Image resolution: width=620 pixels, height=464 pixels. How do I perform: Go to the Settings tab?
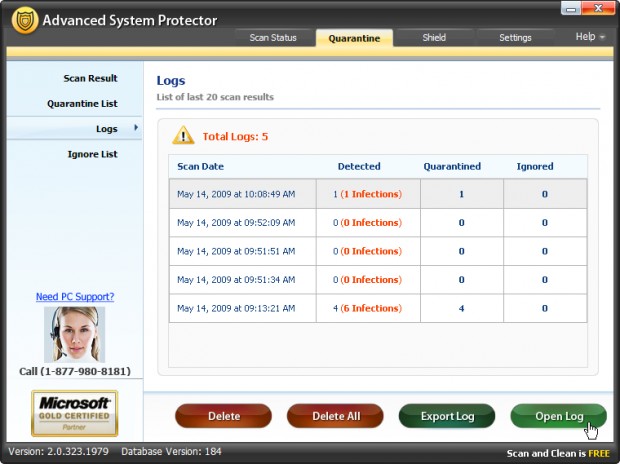515,38
